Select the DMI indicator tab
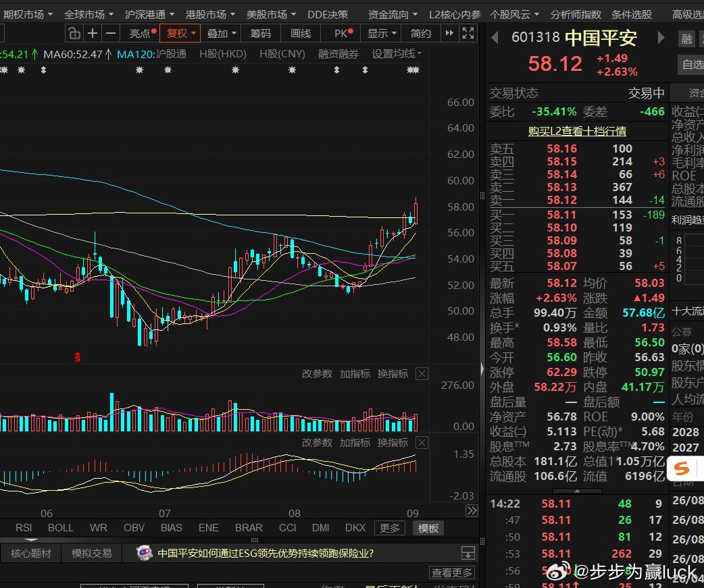 [320, 528]
